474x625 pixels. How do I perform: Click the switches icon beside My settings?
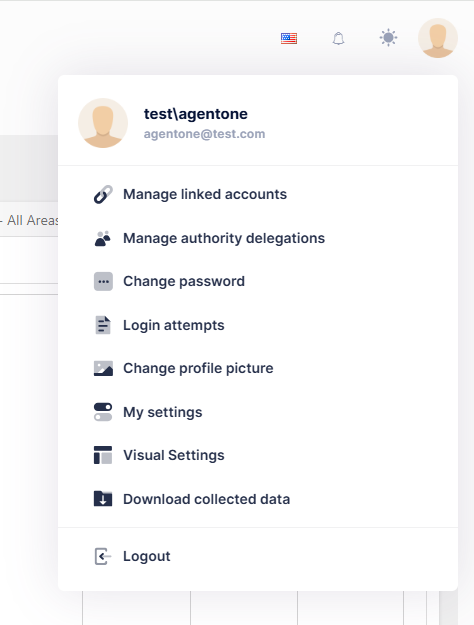click(103, 412)
